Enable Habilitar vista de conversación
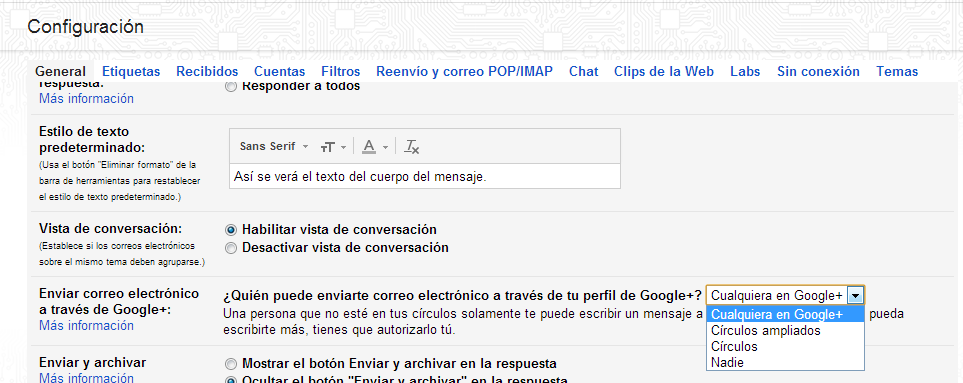This screenshot has width=963, height=383. [231, 230]
